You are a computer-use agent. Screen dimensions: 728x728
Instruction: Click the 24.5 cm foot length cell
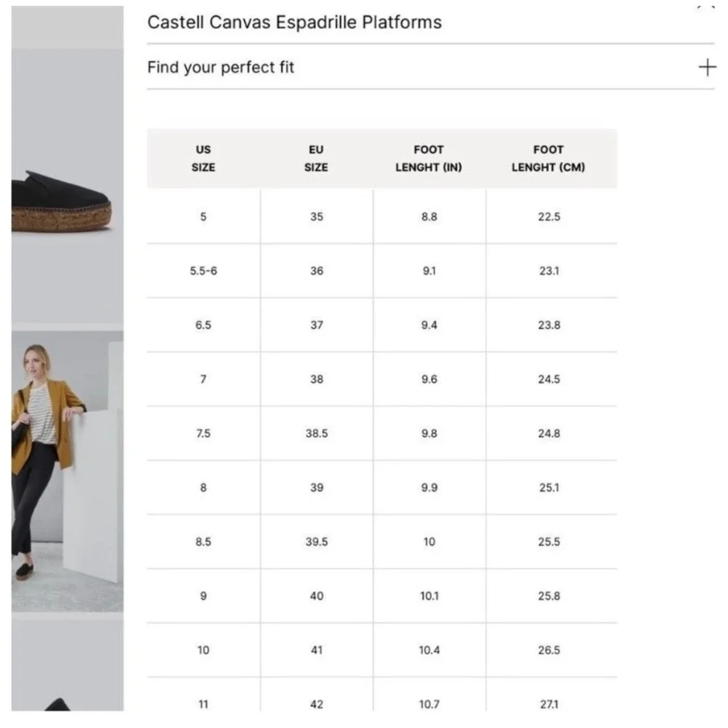click(549, 379)
